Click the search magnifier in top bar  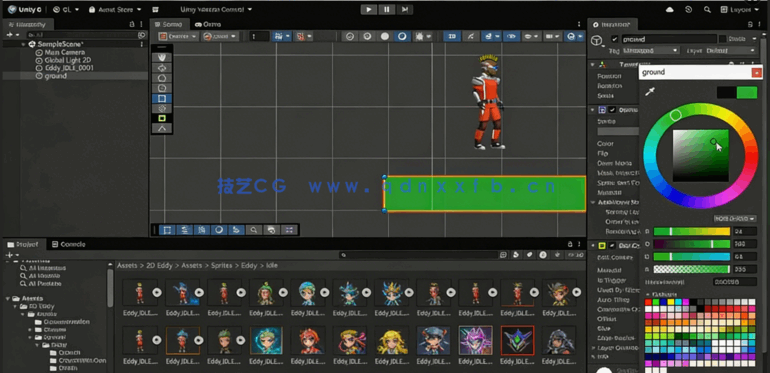[x=707, y=9]
